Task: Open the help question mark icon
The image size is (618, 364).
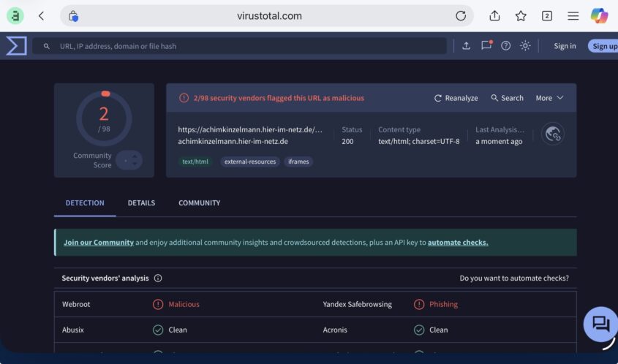Action: tap(505, 46)
